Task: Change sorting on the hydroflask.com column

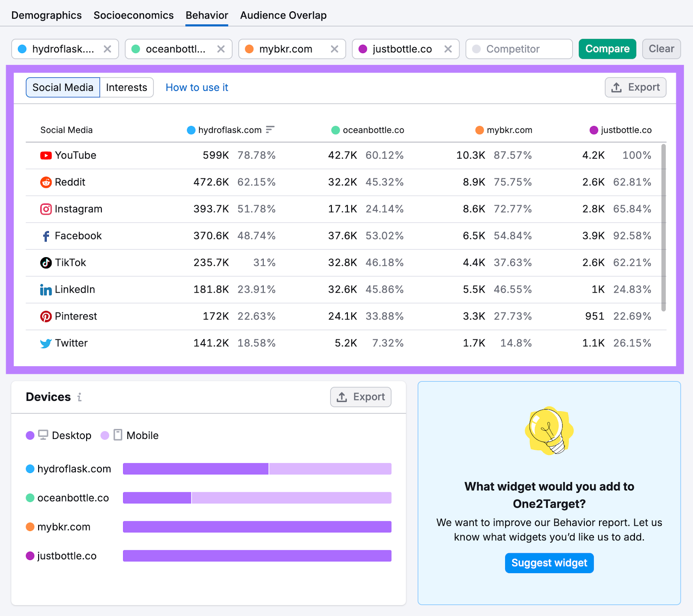Action: [270, 129]
